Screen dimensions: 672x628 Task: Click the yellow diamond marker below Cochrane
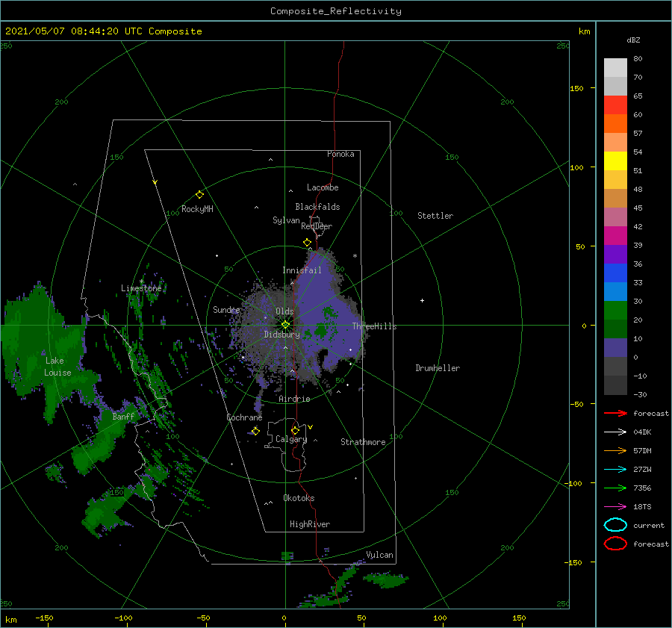pos(255,431)
